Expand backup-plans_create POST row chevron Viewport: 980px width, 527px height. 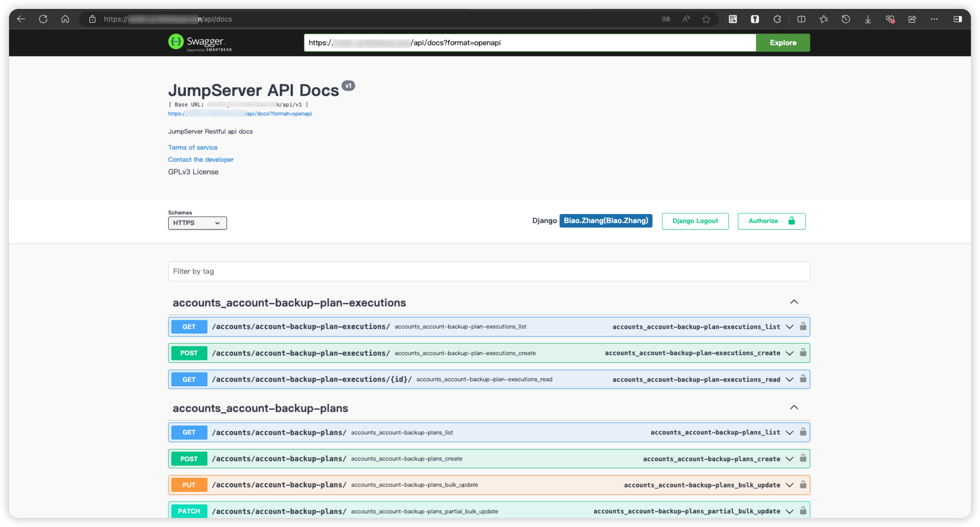tap(790, 459)
